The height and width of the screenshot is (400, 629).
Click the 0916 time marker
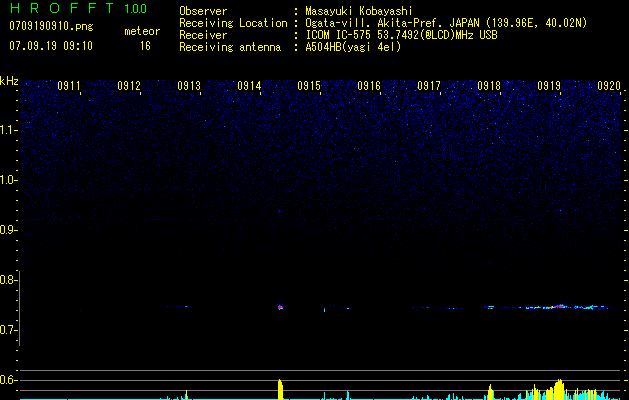tap(369, 86)
